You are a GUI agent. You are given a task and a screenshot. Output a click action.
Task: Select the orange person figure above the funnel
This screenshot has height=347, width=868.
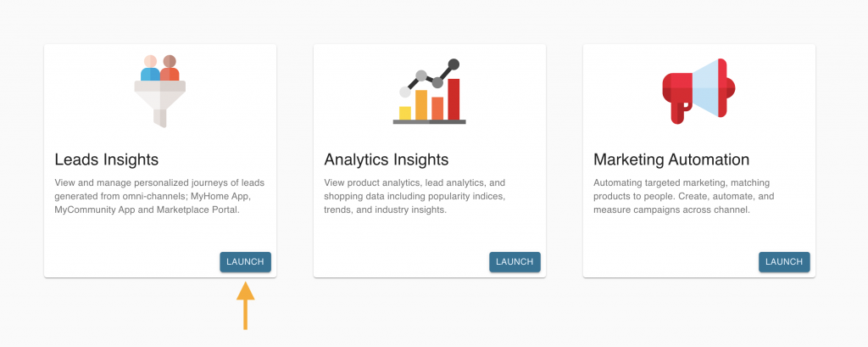[170, 69]
